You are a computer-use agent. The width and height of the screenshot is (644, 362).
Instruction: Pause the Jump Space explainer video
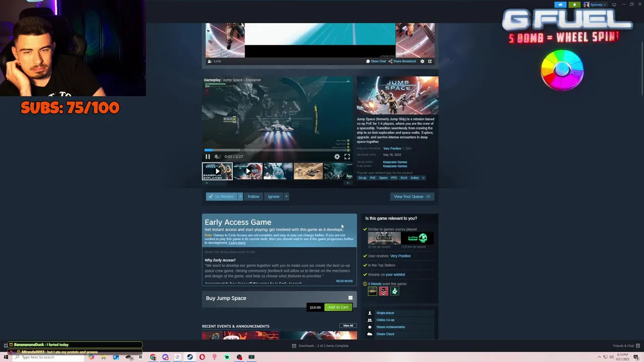207,156
